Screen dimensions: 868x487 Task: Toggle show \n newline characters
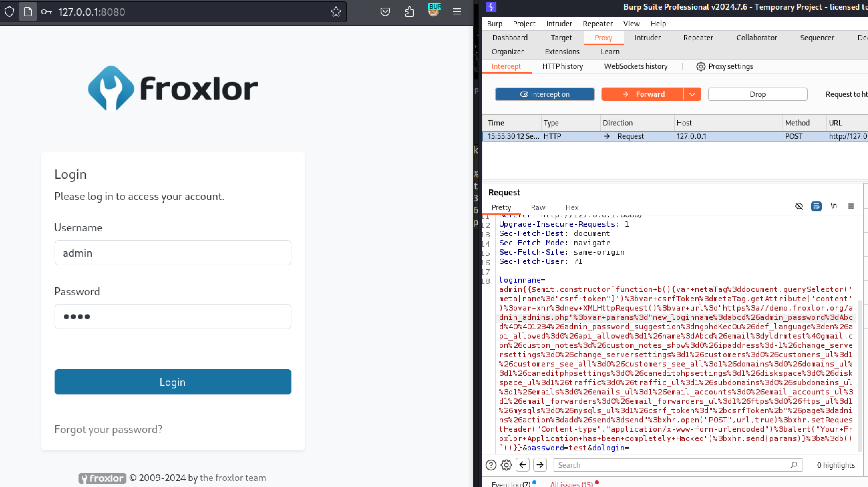tap(834, 206)
